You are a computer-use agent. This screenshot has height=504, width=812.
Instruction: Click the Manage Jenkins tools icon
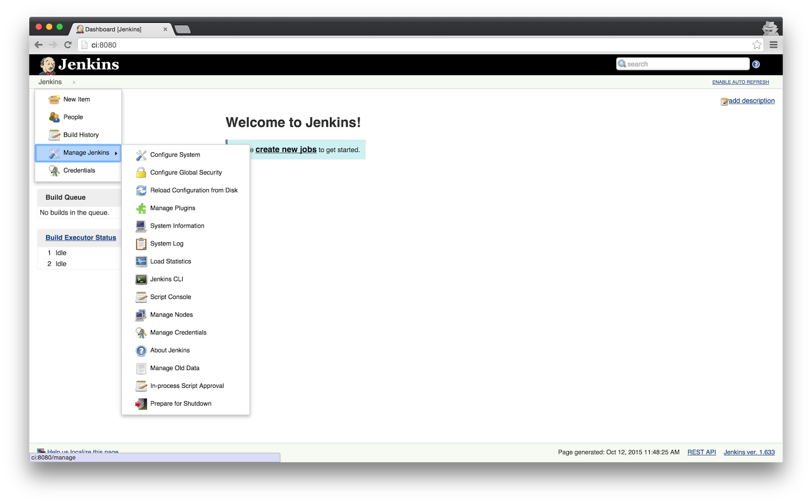pyautogui.click(x=54, y=153)
